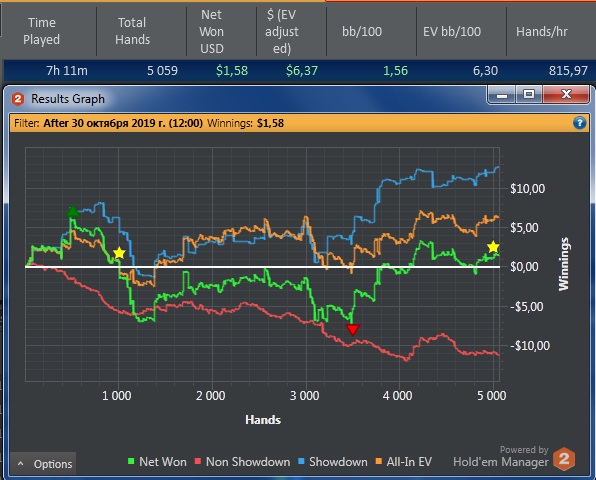The width and height of the screenshot is (596, 480).
Task: Close the Results Graph window
Action: (x=566, y=95)
